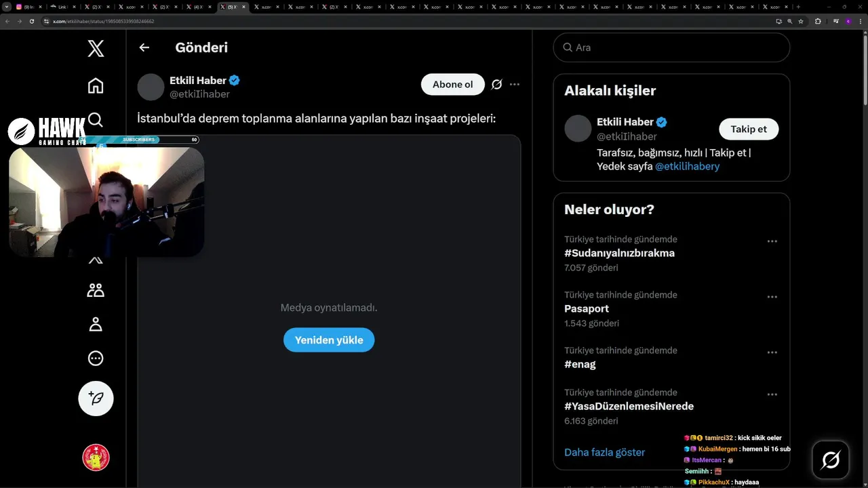This screenshot has height=488, width=868.
Task: Open the More circle icon in sidebar
Action: coord(96,358)
